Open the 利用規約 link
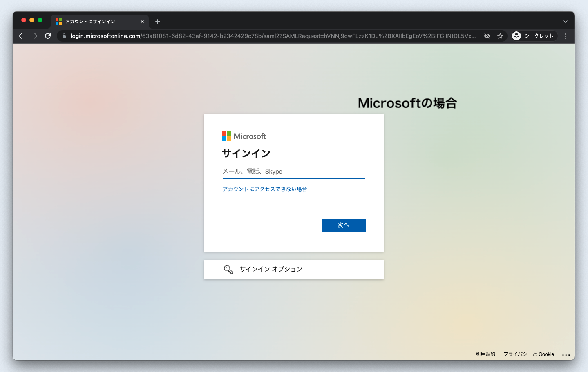The height and width of the screenshot is (372, 588). click(x=485, y=354)
